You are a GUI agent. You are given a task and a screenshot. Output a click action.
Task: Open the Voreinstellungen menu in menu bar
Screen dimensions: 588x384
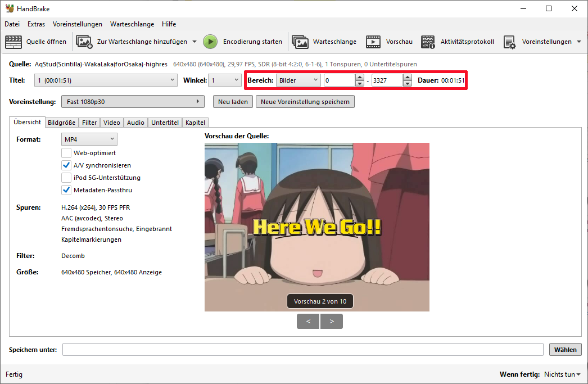(x=77, y=24)
